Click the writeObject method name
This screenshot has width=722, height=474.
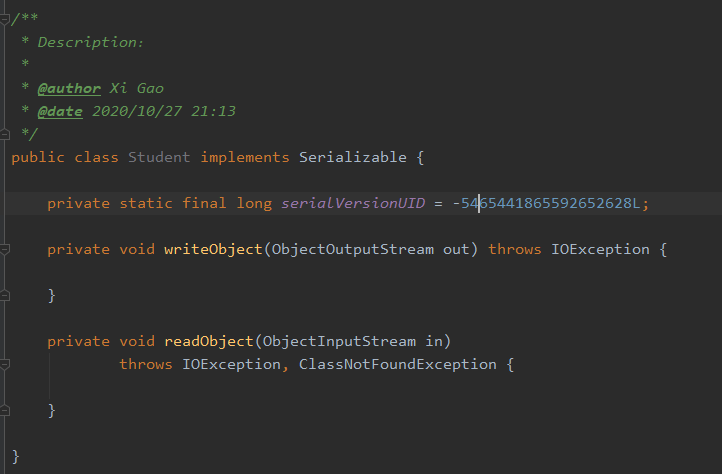tap(213, 249)
